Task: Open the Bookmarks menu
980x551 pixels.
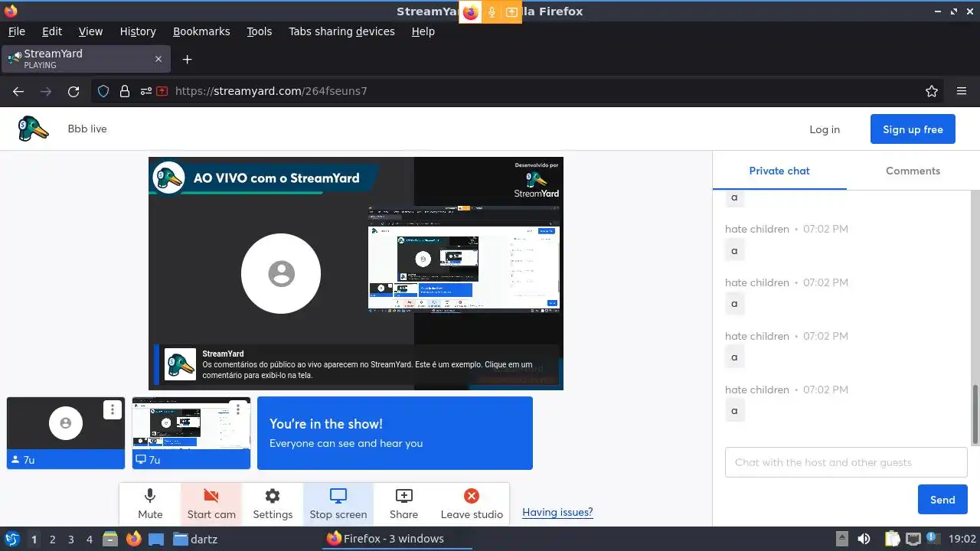Action: coord(201,31)
